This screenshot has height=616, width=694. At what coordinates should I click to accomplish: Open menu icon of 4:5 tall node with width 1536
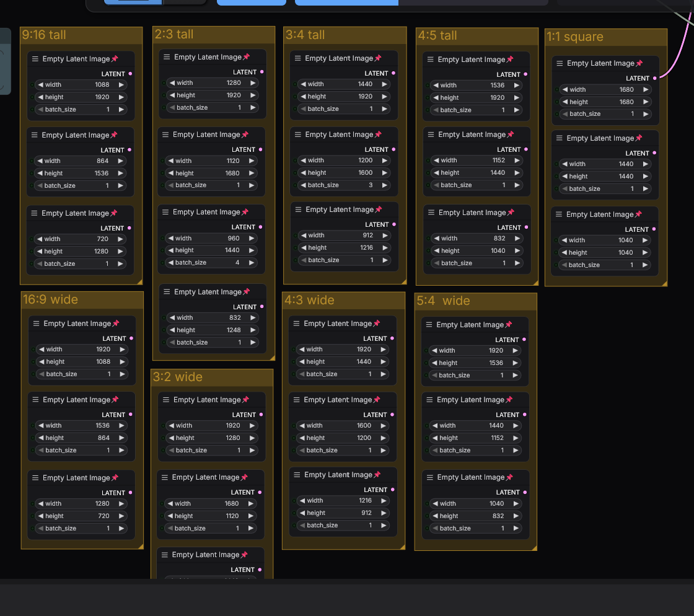pos(430,59)
